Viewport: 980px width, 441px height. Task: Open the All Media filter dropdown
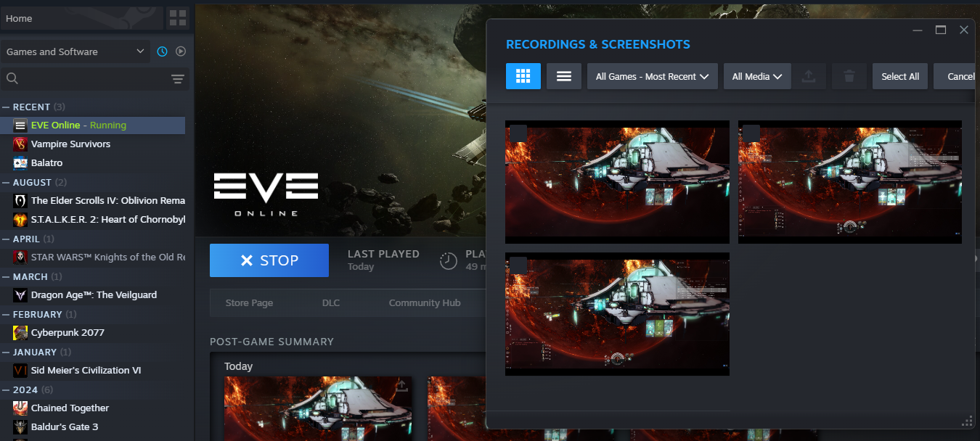[757, 76]
